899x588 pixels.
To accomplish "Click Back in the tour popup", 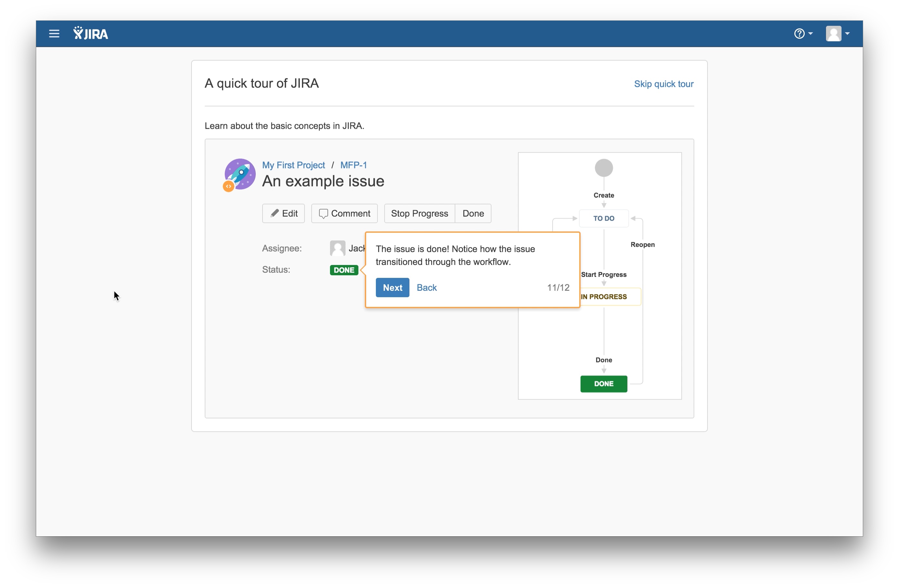I will pos(427,288).
